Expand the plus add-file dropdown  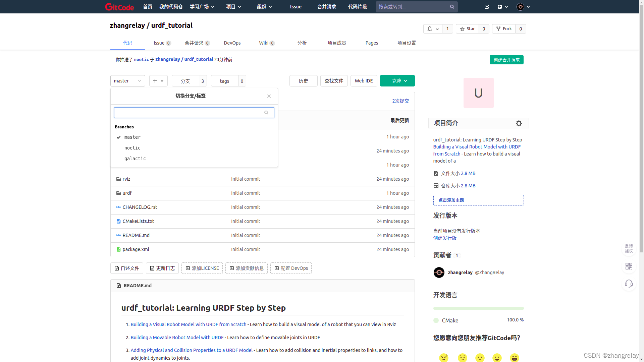158,81
